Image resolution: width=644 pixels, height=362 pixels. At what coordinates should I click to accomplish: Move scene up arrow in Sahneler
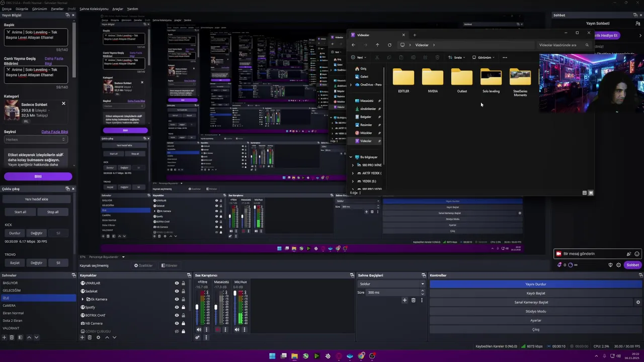pyautogui.click(x=29, y=337)
